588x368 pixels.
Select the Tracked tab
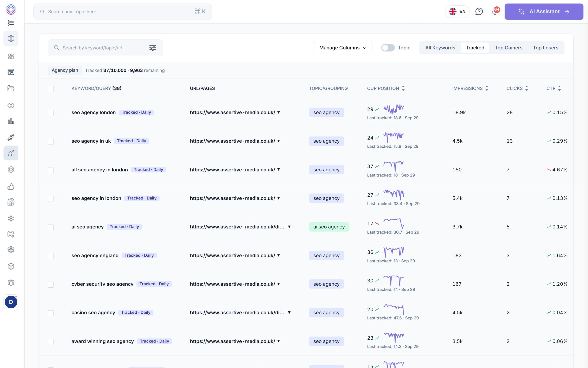(x=475, y=48)
